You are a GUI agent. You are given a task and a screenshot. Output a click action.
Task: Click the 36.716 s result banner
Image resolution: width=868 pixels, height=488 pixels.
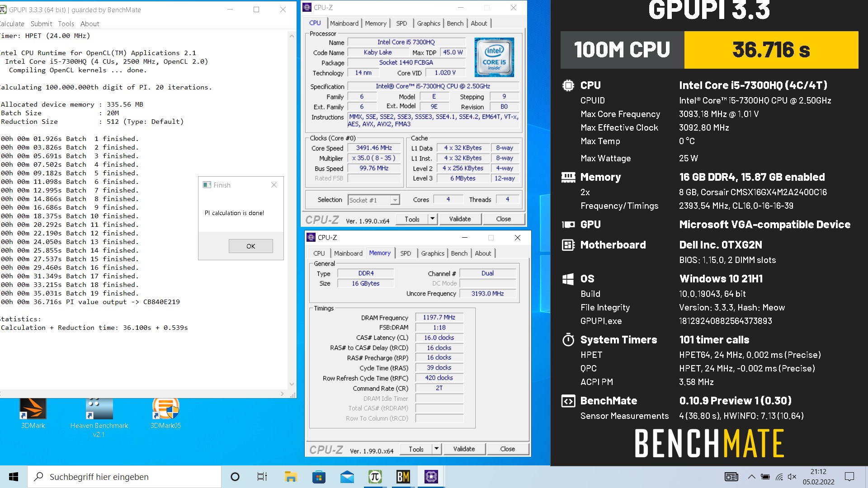(x=771, y=50)
